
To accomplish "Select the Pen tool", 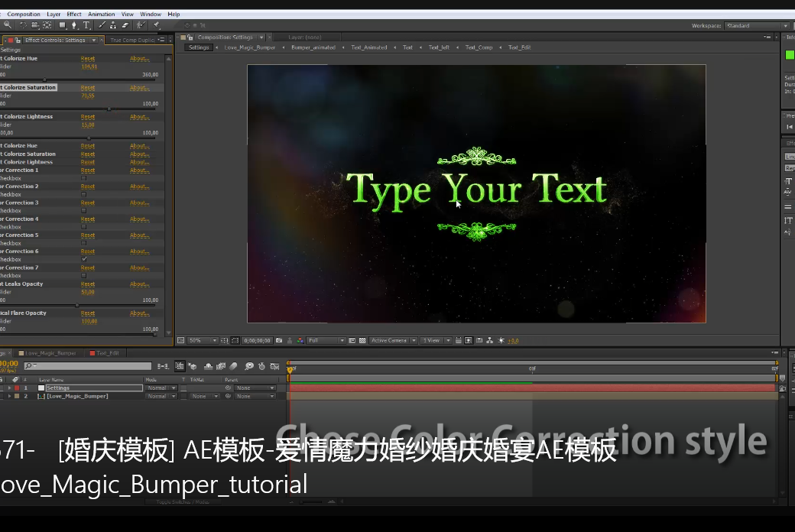I will [x=74, y=25].
